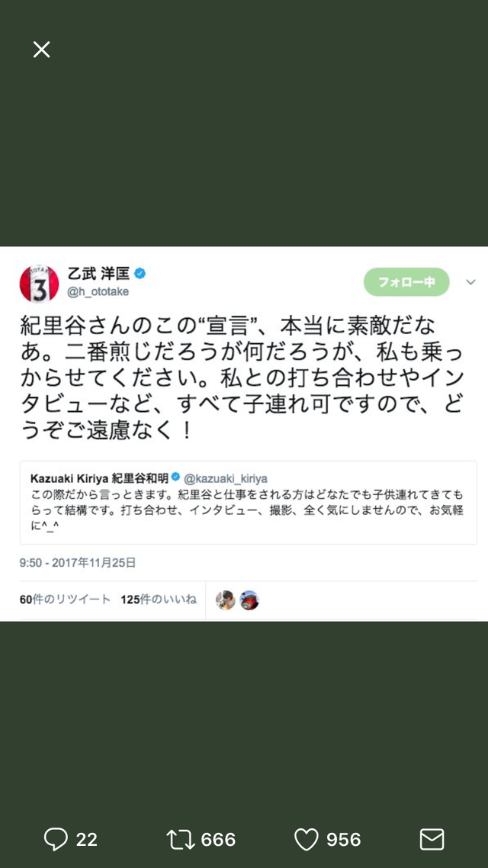Screen dimensions: 488x868
Task: Tap the 22 replies count
Action: point(86,840)
